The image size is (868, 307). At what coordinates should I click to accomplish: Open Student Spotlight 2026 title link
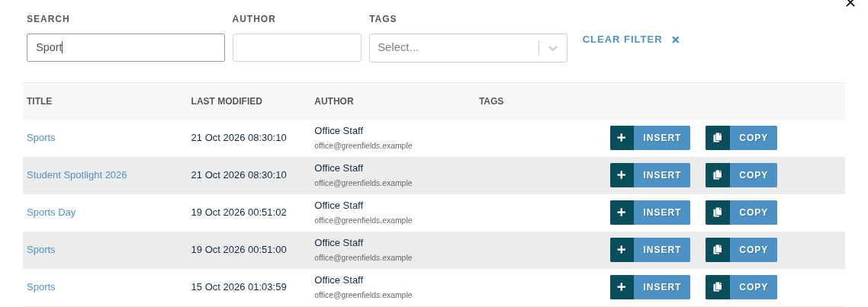[x=77, y=174]
